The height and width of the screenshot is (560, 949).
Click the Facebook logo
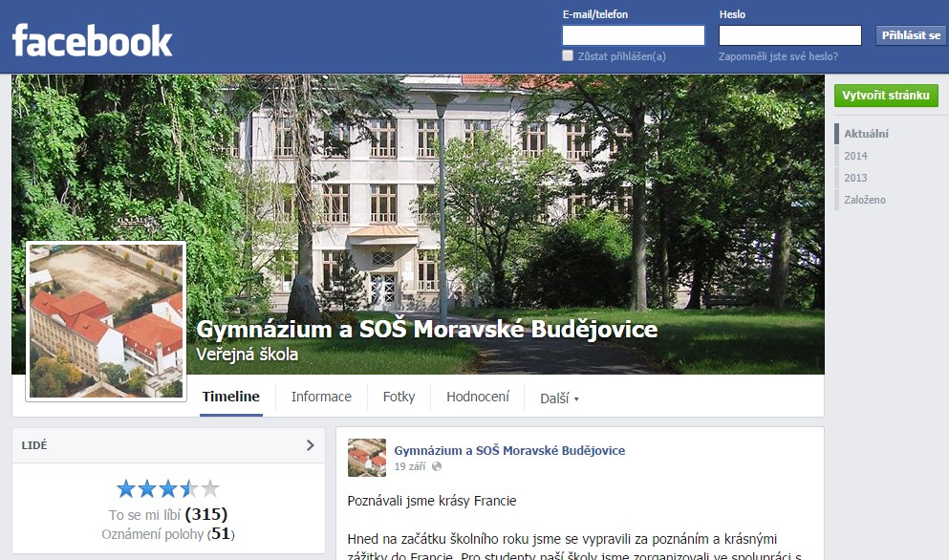coord(92,40)
